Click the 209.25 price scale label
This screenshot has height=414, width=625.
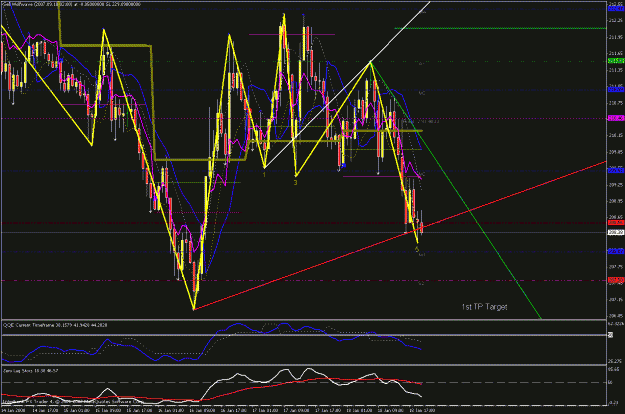pos(616,185)
